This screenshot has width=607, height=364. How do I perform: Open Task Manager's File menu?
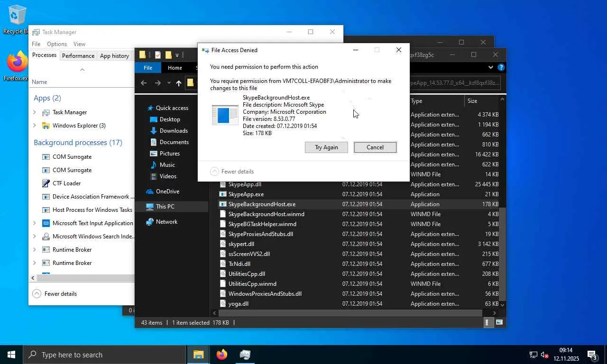[36, 44]
